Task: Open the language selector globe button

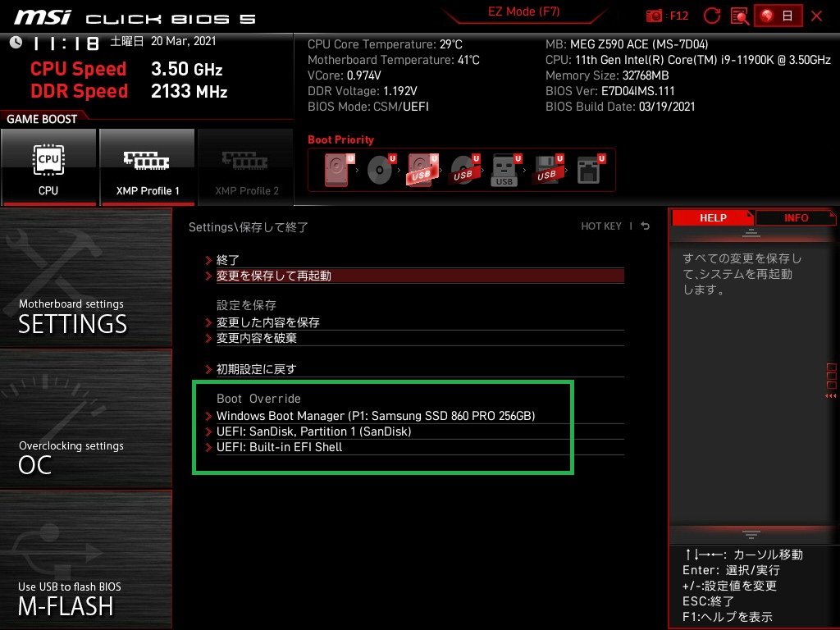Action: coord(778,16)
